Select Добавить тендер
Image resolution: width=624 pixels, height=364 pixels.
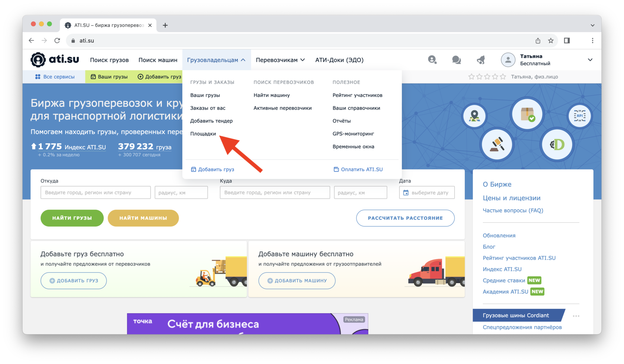211,121
